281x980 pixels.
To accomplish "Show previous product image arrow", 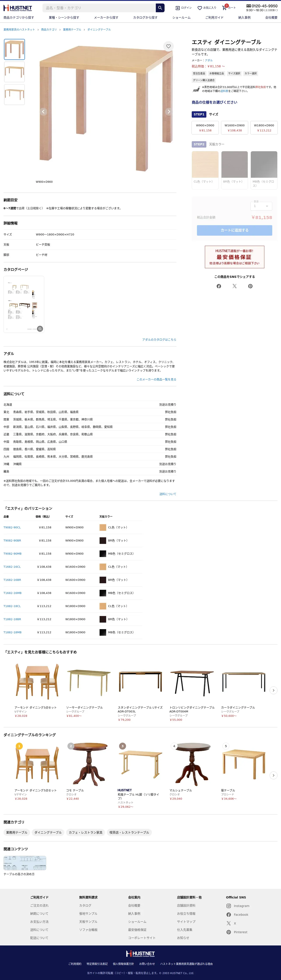I will [43, 111].
